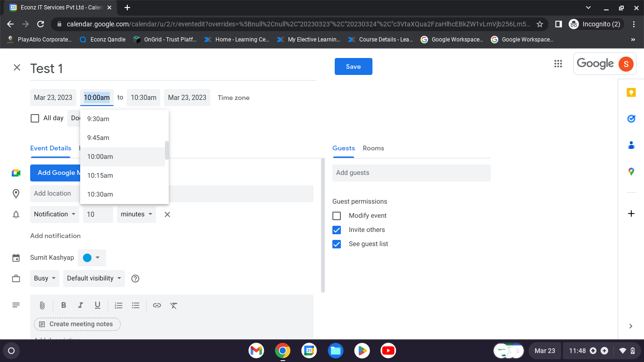Toggle bold formatting in description

64,305
